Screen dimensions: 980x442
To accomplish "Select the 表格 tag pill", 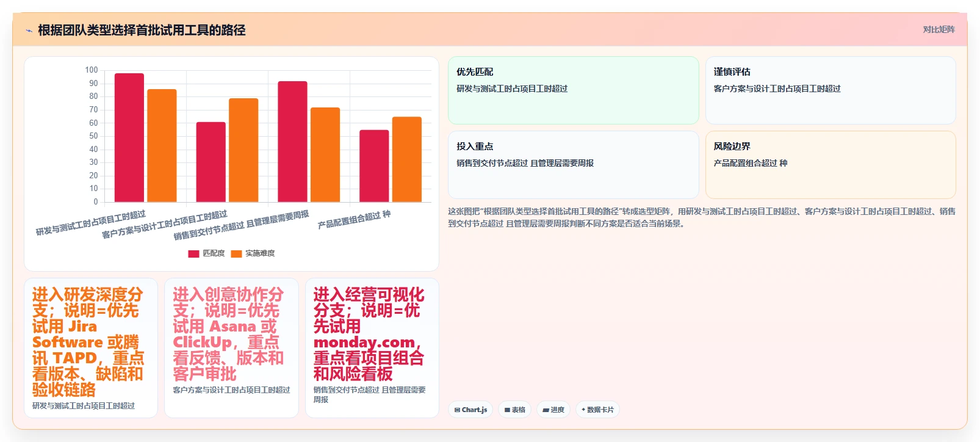I will (x=515, y=410).
